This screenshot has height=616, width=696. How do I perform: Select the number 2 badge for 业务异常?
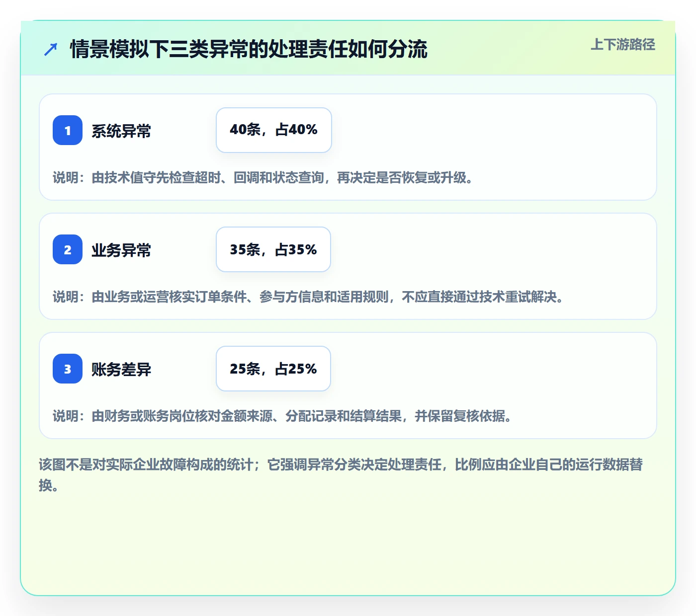pyautogui.click(x=68, y=249)
